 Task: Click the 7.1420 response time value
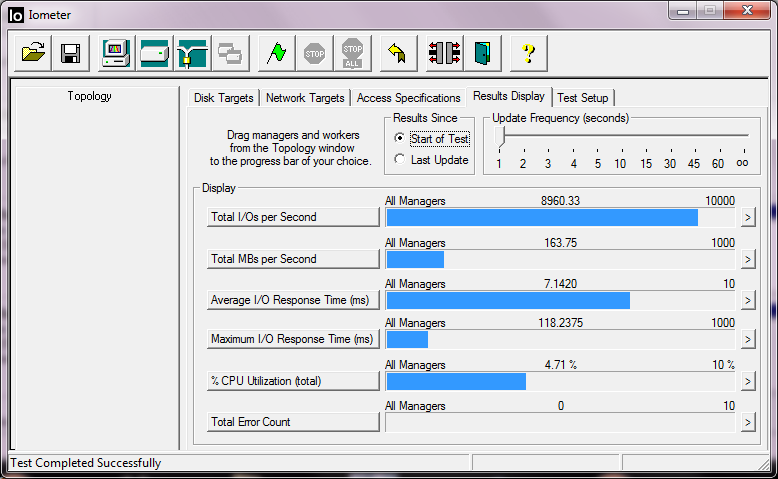560,284
